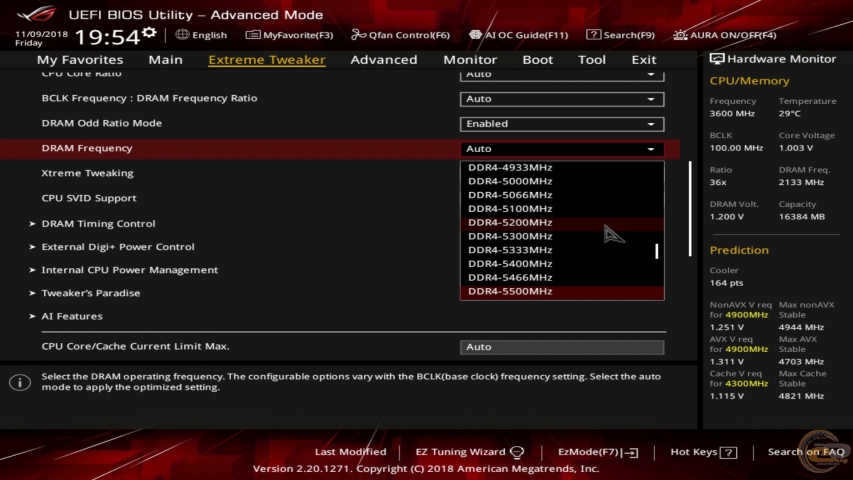Select DDR4-5000MHz option
Screen dimensions: 853x480
pyautogui.click(x=562, y=181)
